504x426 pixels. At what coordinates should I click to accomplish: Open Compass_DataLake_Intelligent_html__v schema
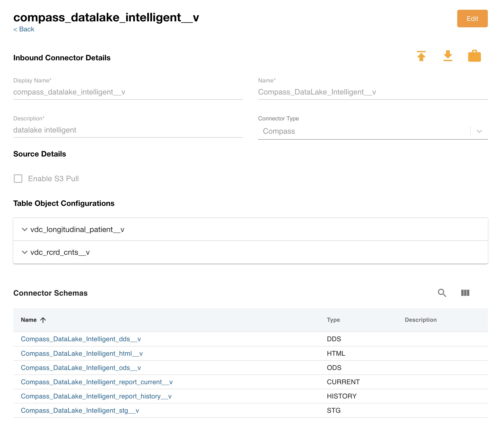tap(82, 354)
